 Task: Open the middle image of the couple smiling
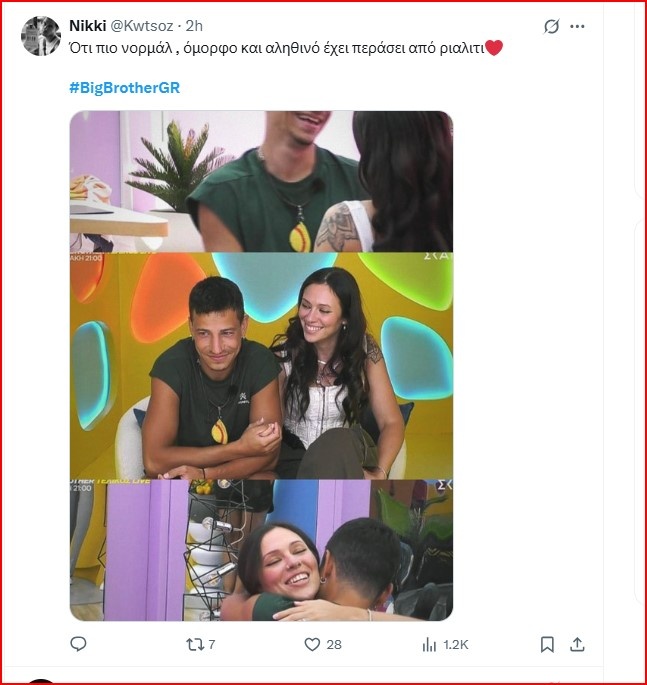[x=261, y=365]
